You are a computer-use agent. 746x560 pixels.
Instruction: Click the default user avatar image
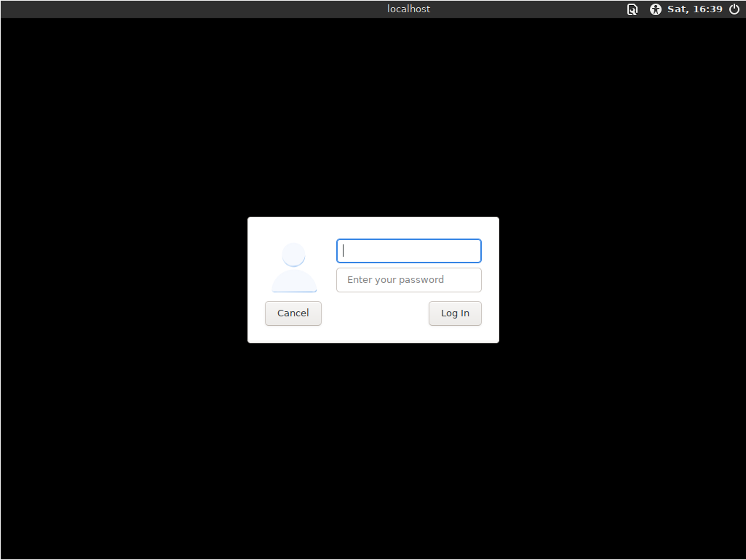(x=294, y=267)
